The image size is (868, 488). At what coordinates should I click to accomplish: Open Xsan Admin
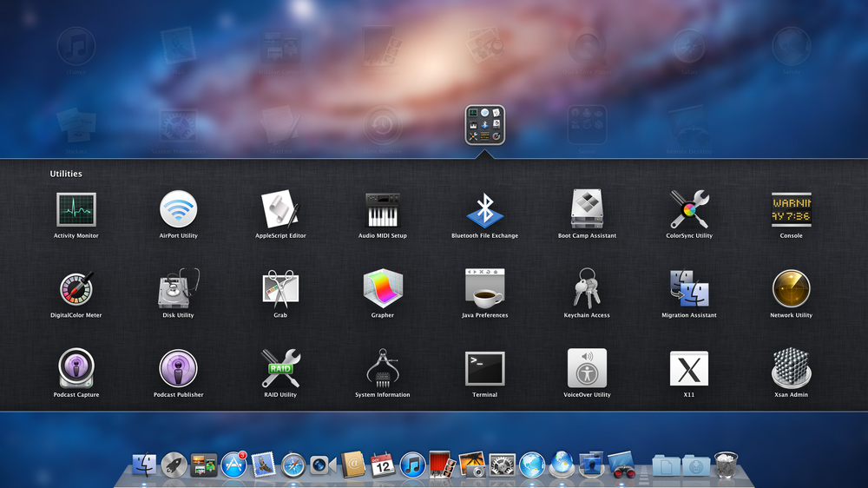point(791,368)
